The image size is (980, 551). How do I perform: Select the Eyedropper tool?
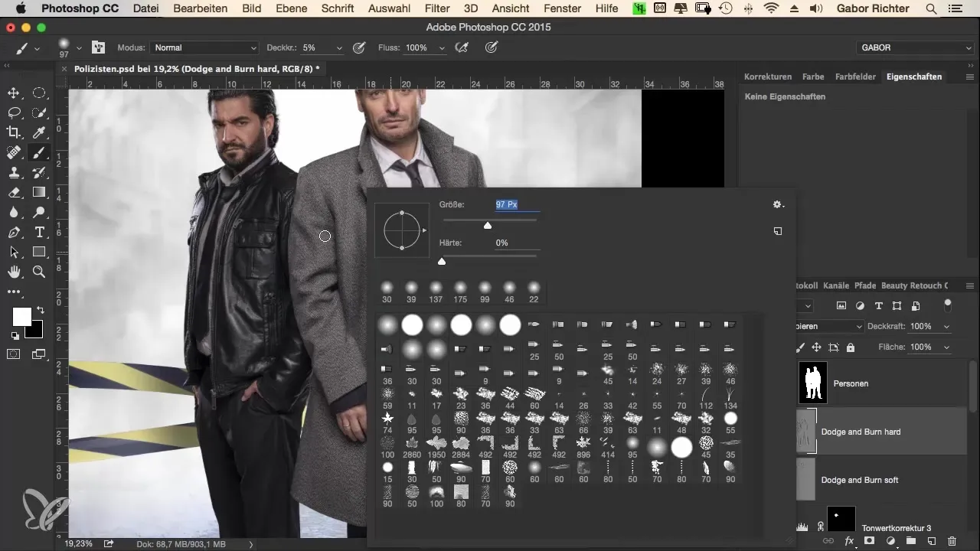[x=40, y=132]
